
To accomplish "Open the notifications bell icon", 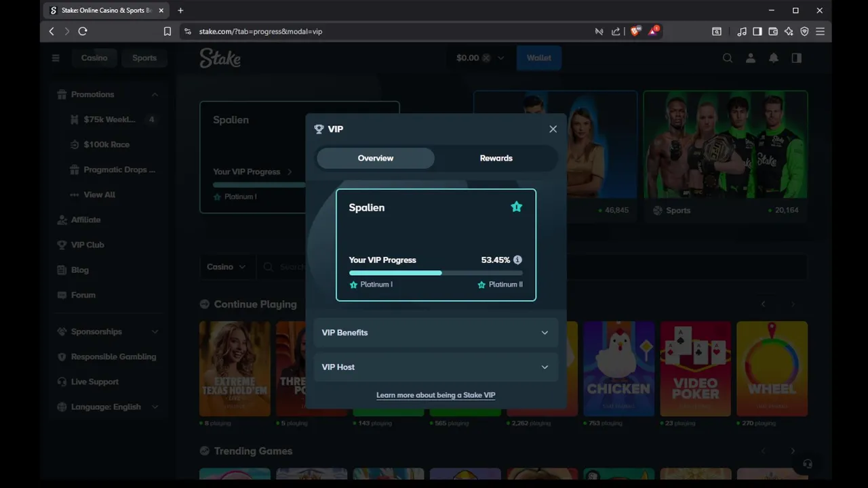I will pos(774,58).
